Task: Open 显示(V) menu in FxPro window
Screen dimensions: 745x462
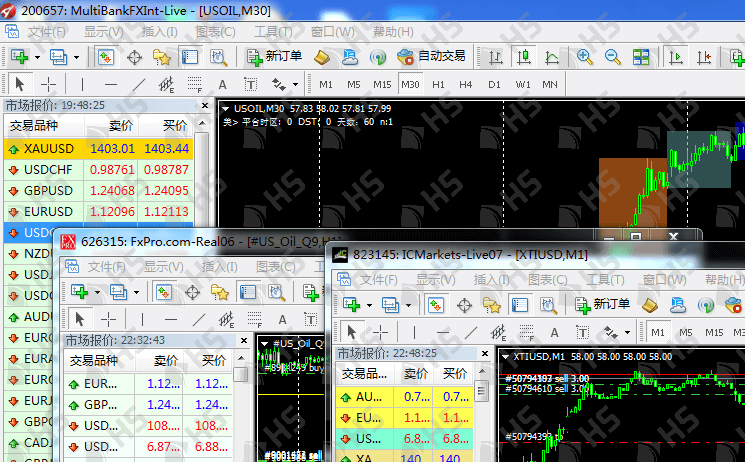Action: [163, 267]
